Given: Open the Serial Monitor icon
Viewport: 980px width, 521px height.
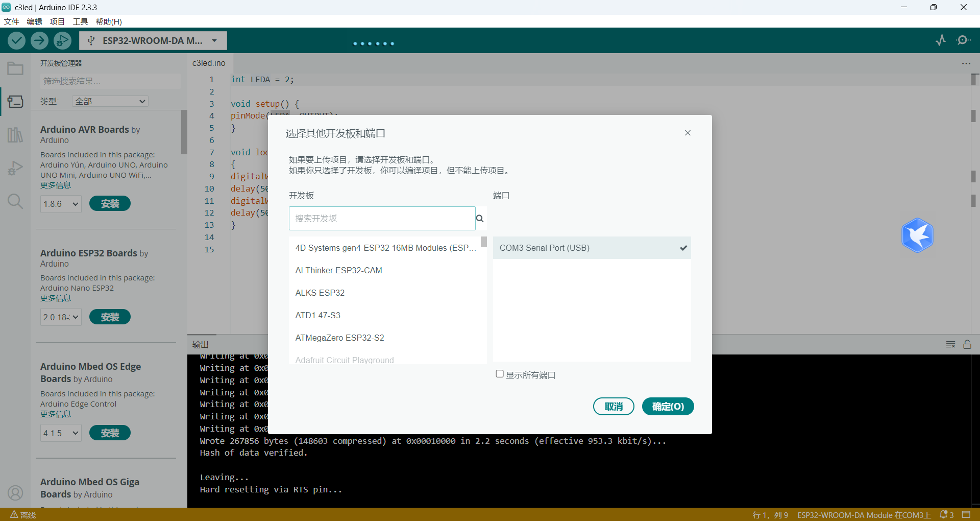Looking at the screenshot, I should [x=963, y=40].
